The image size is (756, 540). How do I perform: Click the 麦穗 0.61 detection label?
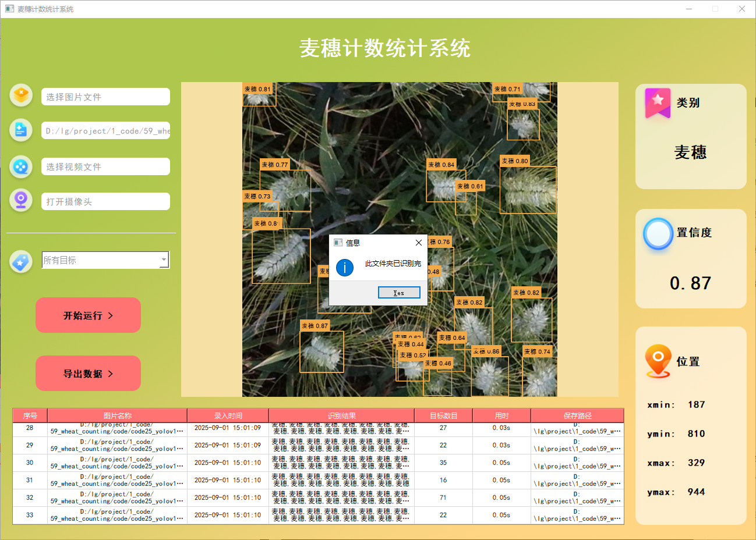[470, 186]
